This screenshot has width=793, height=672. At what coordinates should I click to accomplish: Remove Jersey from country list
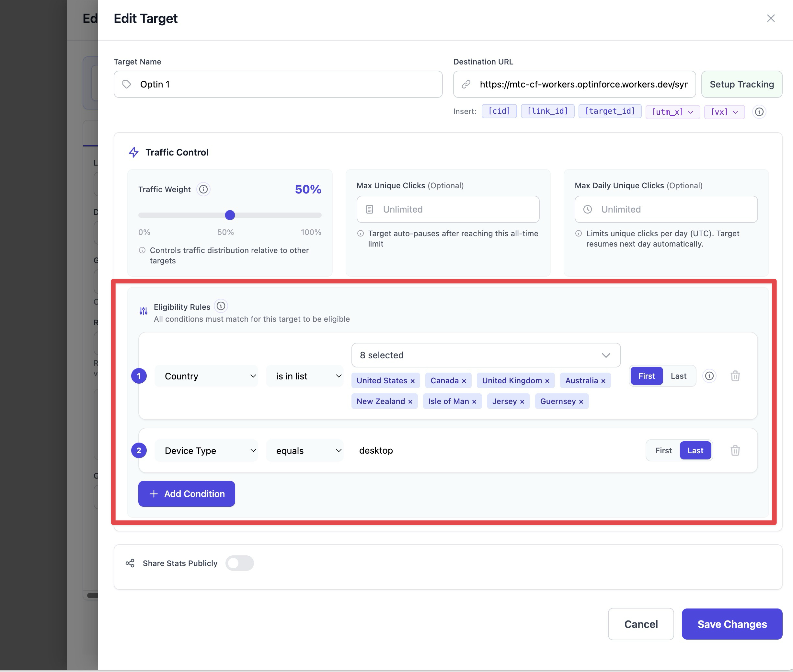522,401
